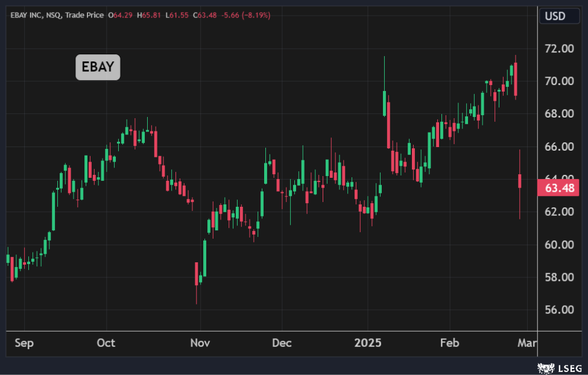The height and width of the screenshot is (375, 588).
Task: Select the Sep label on time axis
Action: coord(24,343)
